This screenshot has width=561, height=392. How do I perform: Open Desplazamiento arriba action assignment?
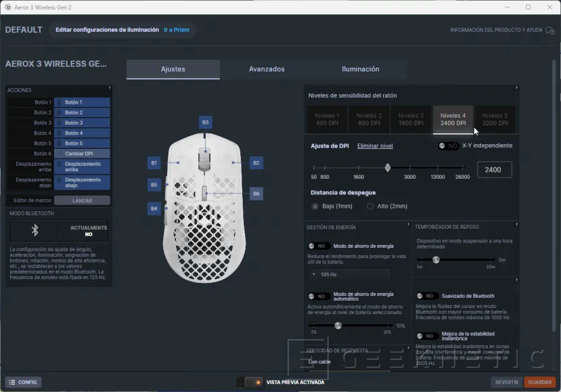(x=83, y=167)
